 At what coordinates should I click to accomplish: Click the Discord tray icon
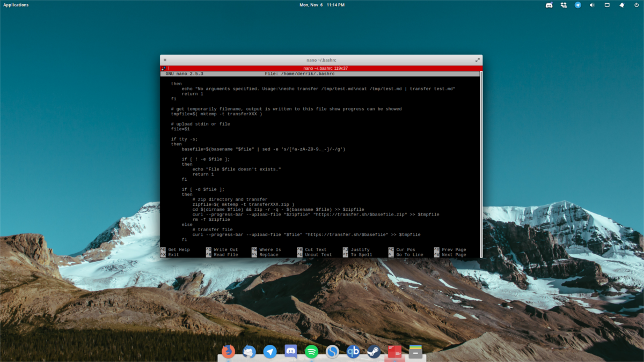pyautogui.click(x=549, y=5)
